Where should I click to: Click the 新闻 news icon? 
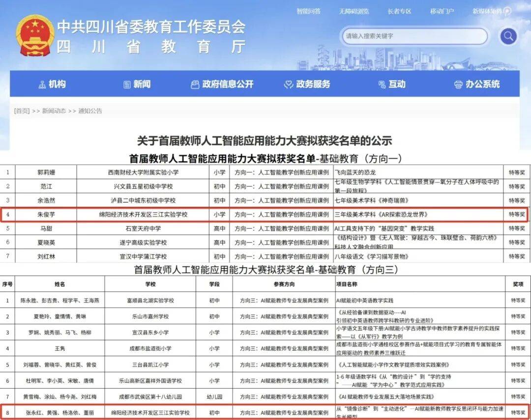click(x=127, y=84)
